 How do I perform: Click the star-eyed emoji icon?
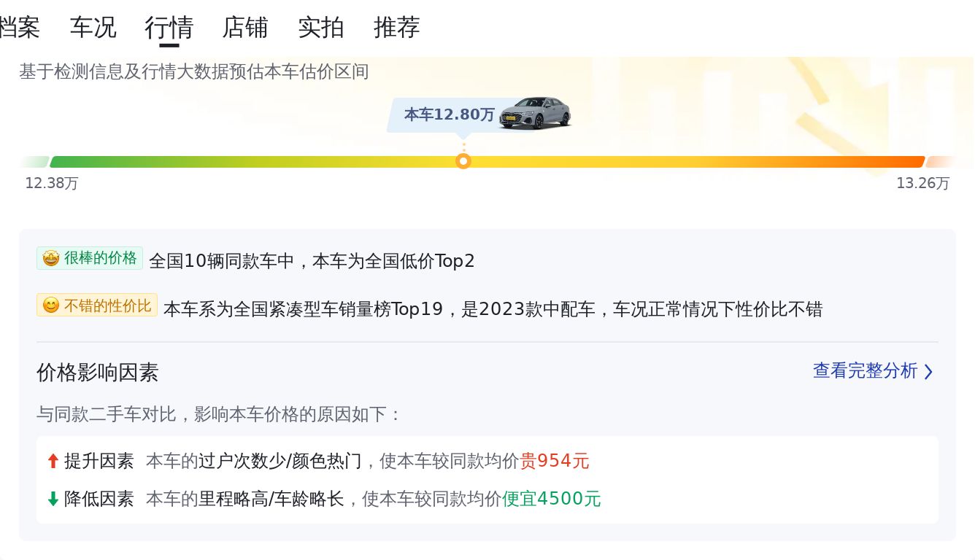(x=50, y=258)
